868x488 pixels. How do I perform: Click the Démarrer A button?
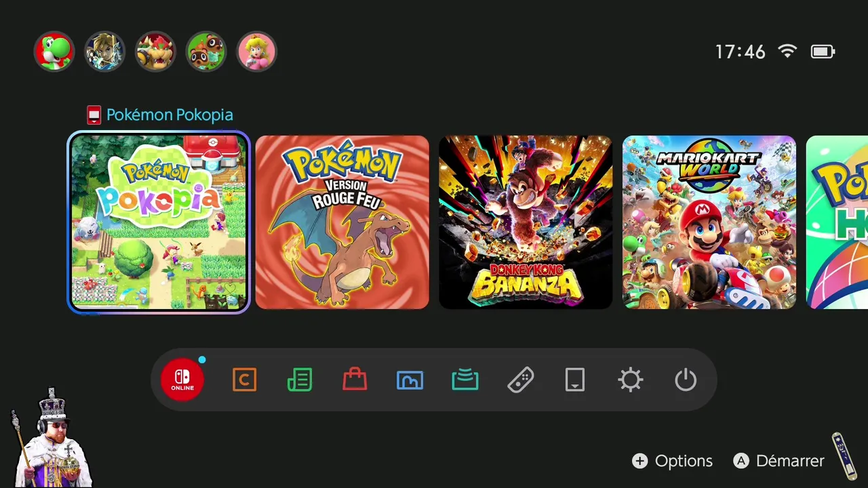click(778, 461)
